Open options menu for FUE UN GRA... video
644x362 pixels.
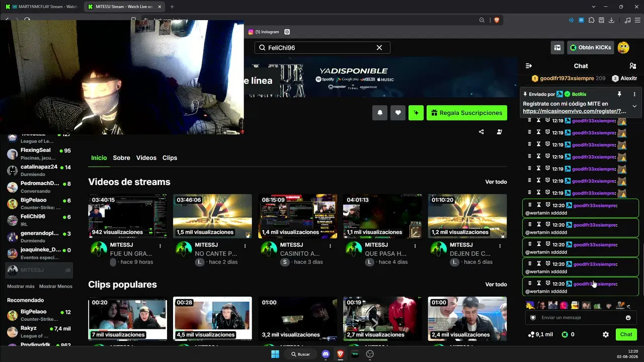coord(160,246)
